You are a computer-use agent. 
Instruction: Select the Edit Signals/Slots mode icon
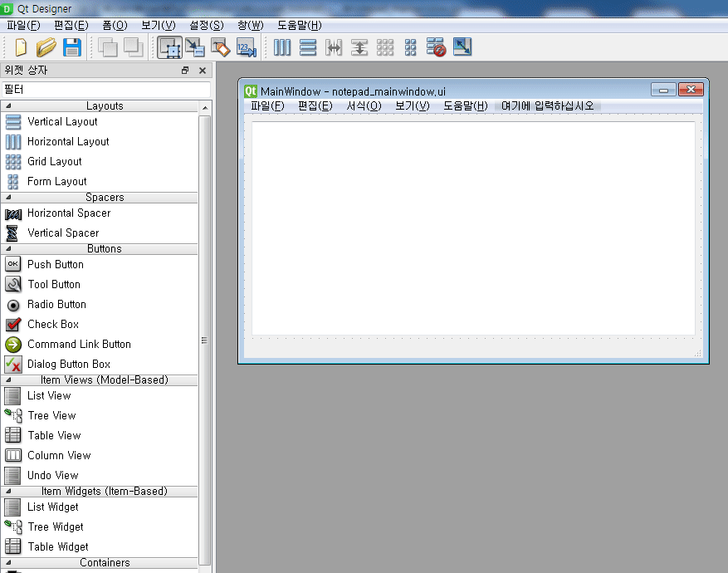195,47
